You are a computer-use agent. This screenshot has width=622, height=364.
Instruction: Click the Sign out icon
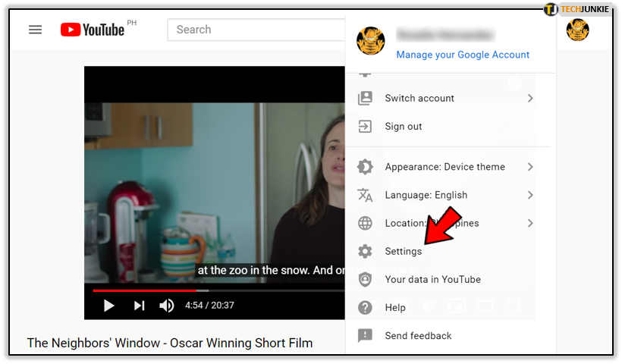coord(365,127)
